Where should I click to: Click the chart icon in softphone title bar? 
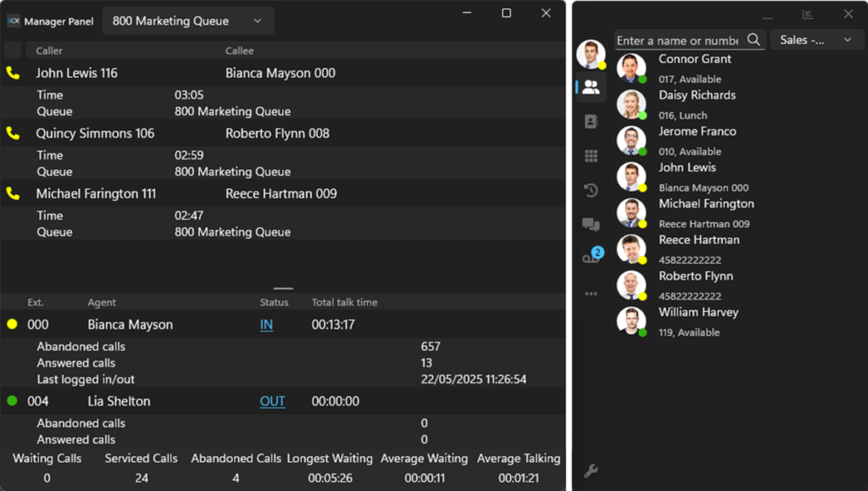[x=808, y=14]
